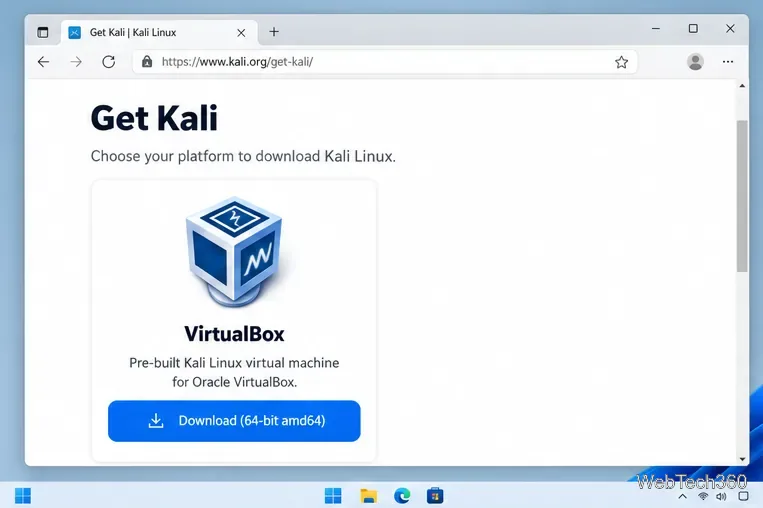This screenshot has width=763, height=508.
Task: Click the browser back arrow
Action: (43, 62)
